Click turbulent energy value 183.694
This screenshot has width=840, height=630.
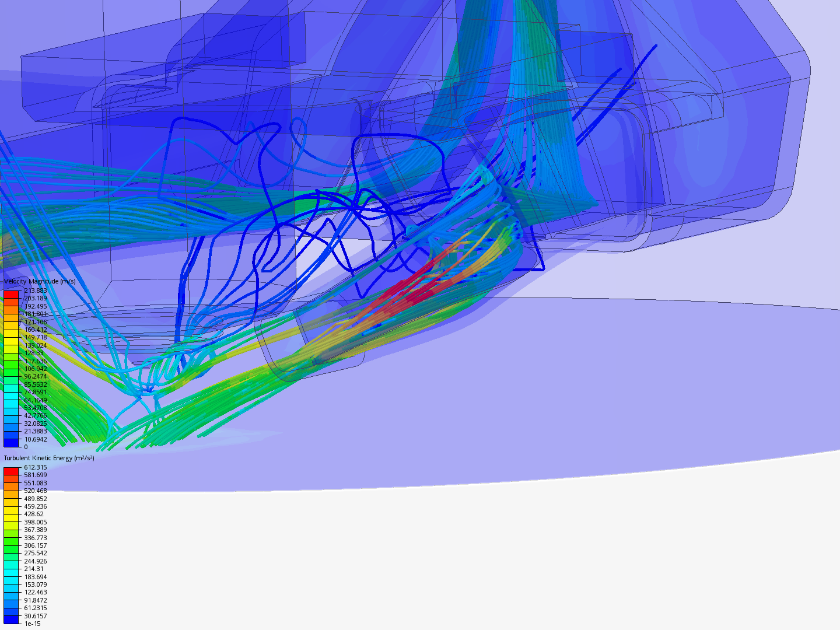click(x=36, y=577)
